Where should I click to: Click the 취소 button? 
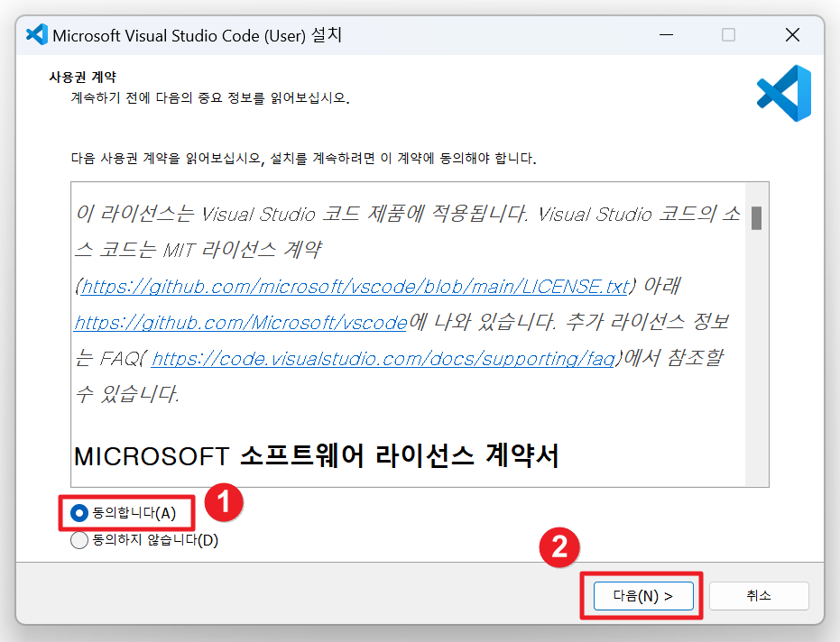[x=759, y=595]
